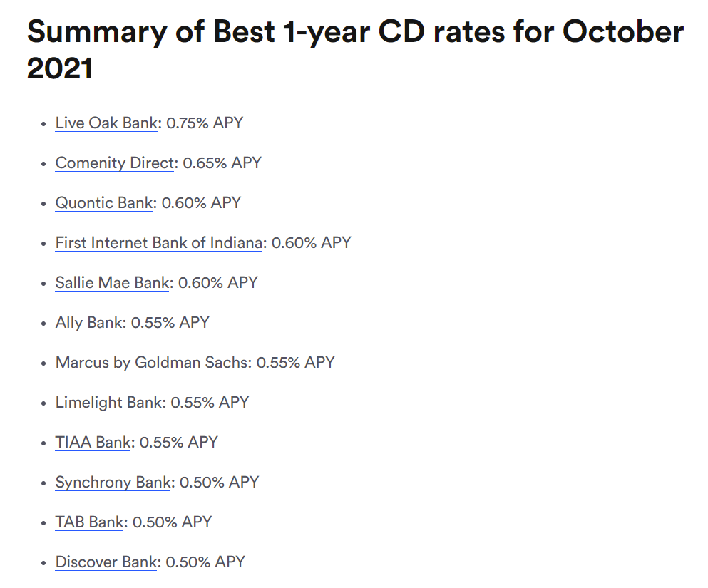Click the 0.75% APY rate text
This screenshot has height=588, width=708.
(205, 123)
